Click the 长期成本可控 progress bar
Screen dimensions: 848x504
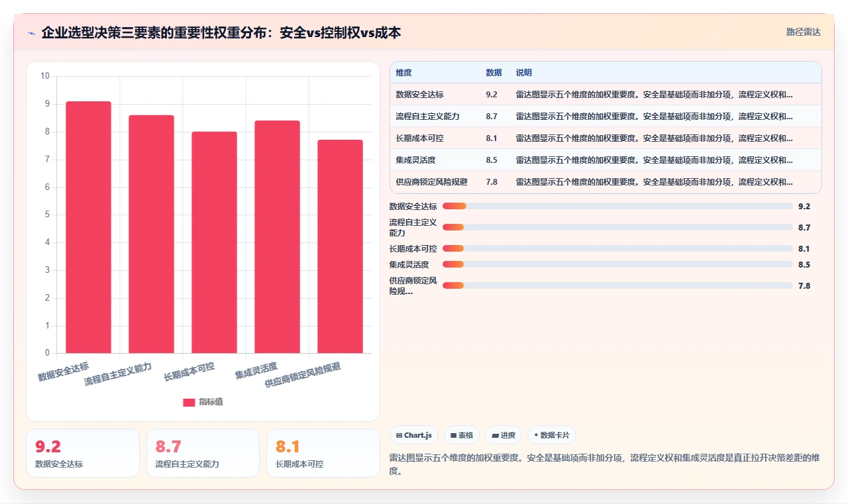click(x=617, y=248)
